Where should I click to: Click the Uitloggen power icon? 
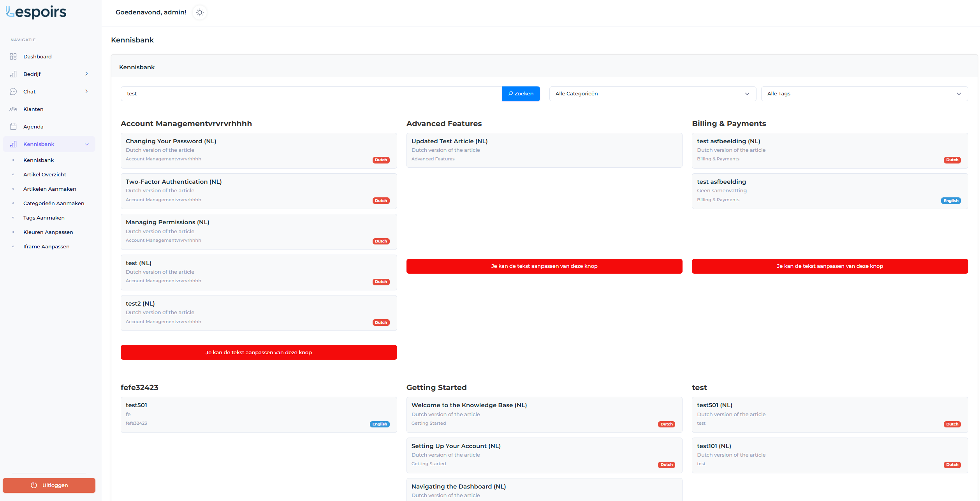pyautogui.click(x=34, y=485)
